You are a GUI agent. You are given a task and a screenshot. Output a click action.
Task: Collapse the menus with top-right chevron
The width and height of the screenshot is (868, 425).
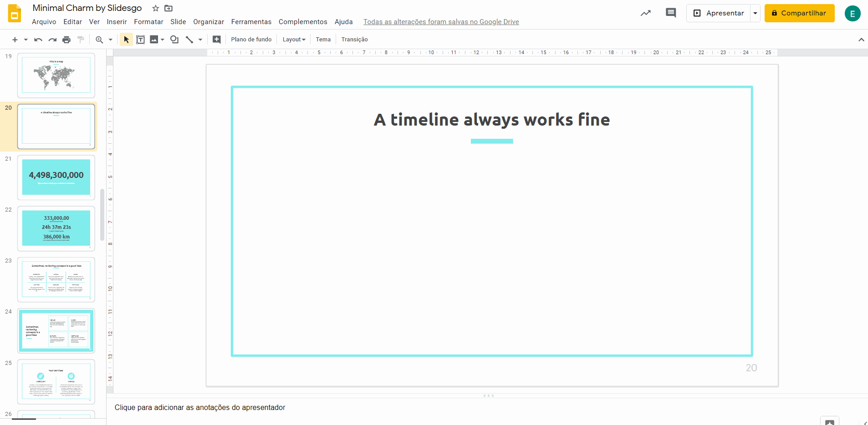pyautogui.click(x=861, y=40)
